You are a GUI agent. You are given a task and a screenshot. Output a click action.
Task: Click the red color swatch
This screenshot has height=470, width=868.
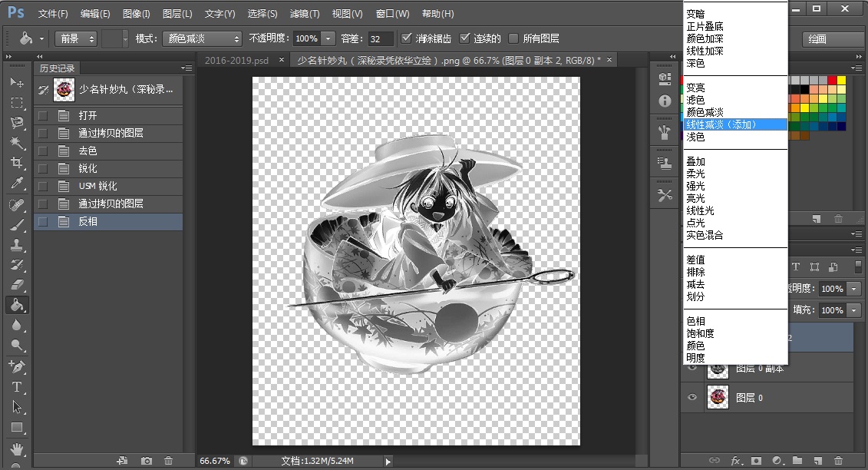[832, 81]
